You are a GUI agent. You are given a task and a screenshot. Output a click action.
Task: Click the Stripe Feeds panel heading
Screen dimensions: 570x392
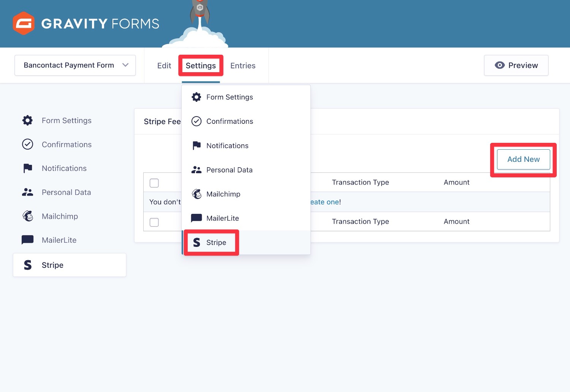(162, 122)
